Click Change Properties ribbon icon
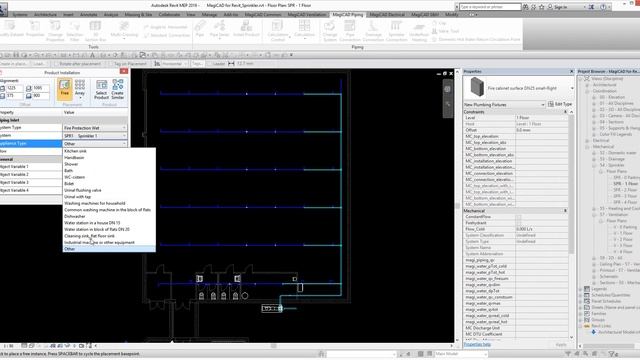640x360 pixels. (x=55, y=31)
